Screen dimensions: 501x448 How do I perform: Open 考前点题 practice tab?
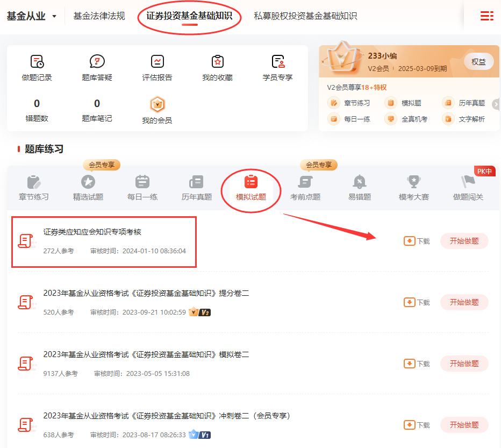point(305,188)
